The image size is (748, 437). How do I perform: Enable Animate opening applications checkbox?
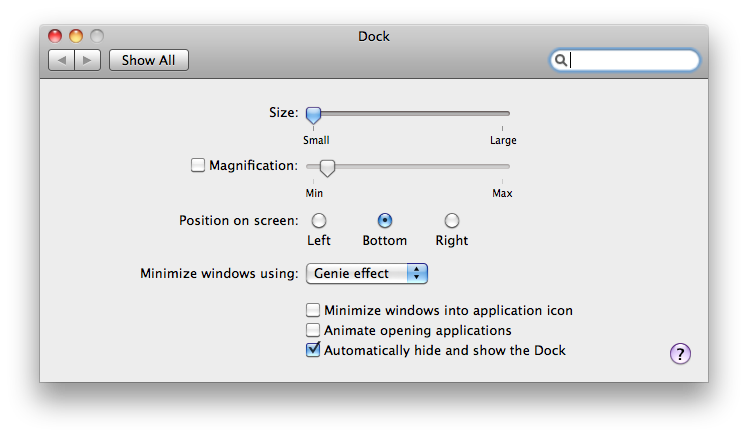[313, 330]
